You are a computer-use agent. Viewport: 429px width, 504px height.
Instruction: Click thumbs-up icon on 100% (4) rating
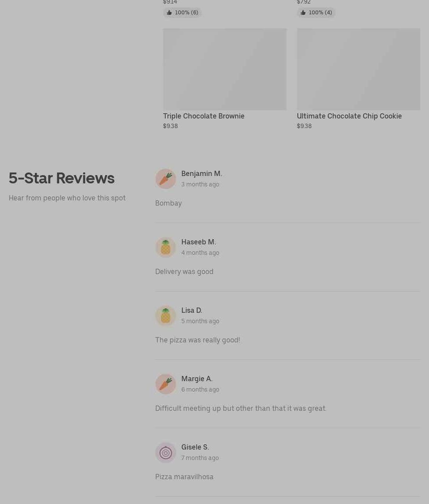click(303, 13)
